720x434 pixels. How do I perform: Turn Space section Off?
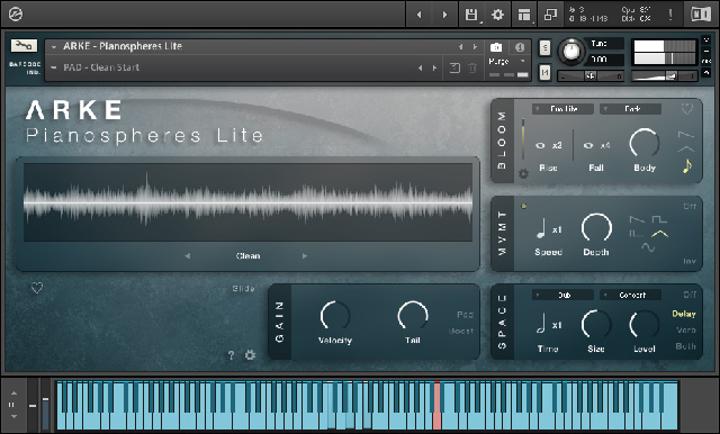[689, 294]
